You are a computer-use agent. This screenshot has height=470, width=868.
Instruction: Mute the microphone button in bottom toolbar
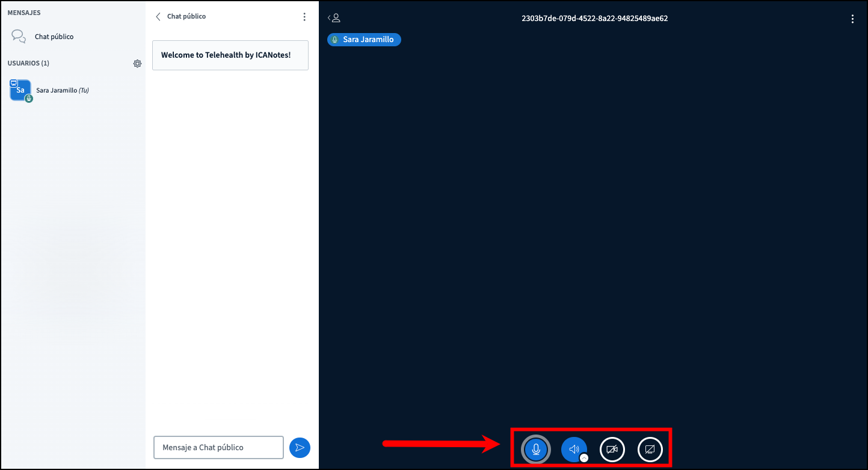[535, 450]
